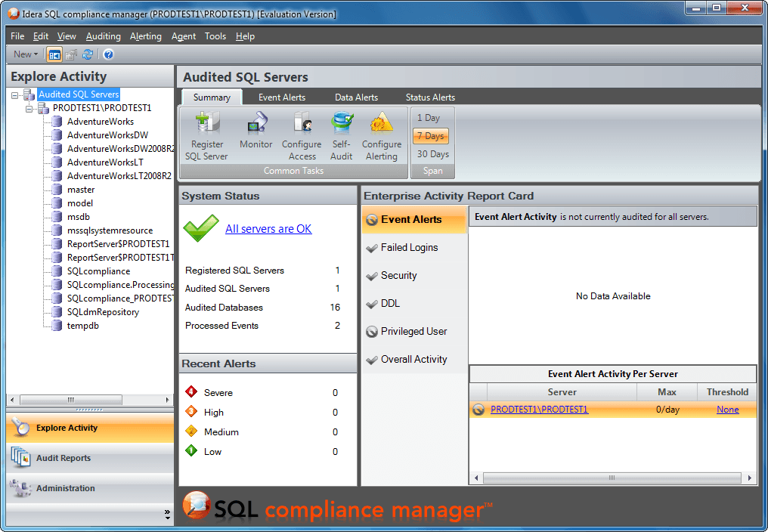
Task: Click the Register SQL Server icon
Action: click(207, 122)
